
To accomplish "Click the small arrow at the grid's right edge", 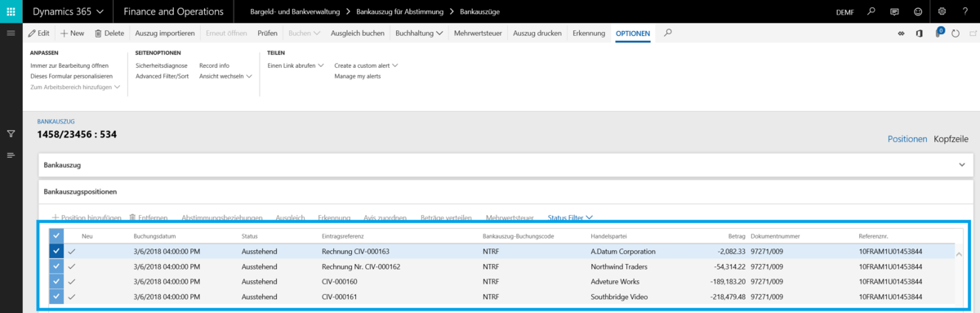I will pos(958,253).
